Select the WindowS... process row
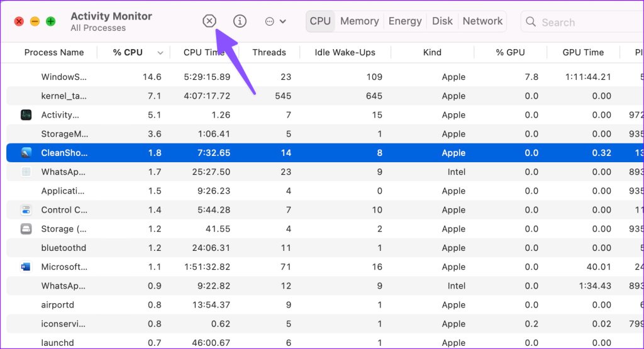The height and width of the screenshot is (349, 644). point(325,77)
